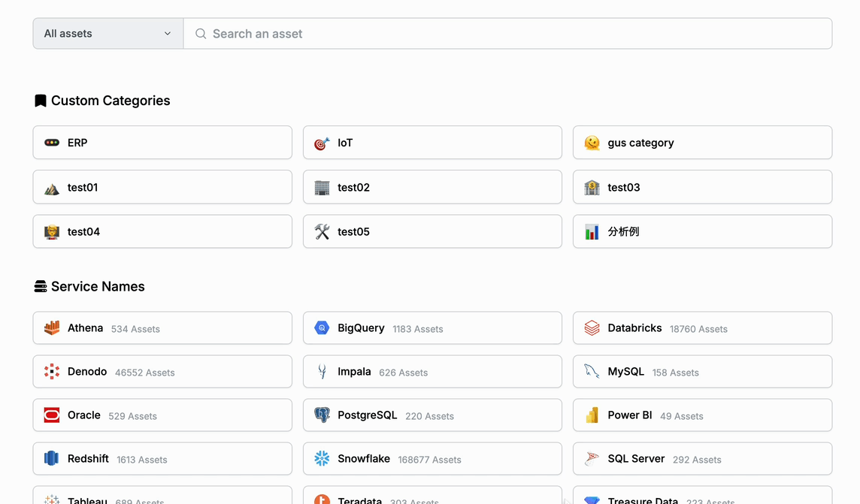The image size is (860, 504).
Task: Click the MySQL dolphin icon
Action: (x=592, y=371)
